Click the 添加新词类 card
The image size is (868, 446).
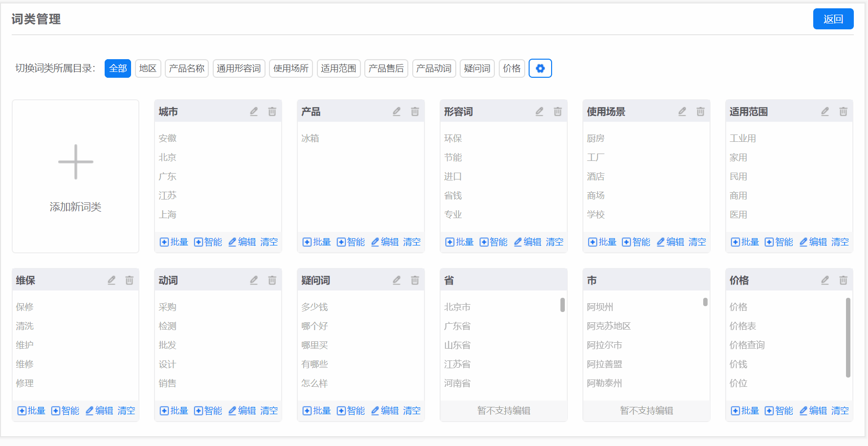click(75, 177)
